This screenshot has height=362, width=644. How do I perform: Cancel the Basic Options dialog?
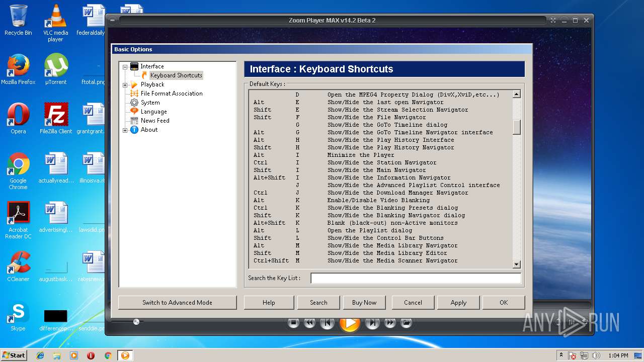pos(413,302)
